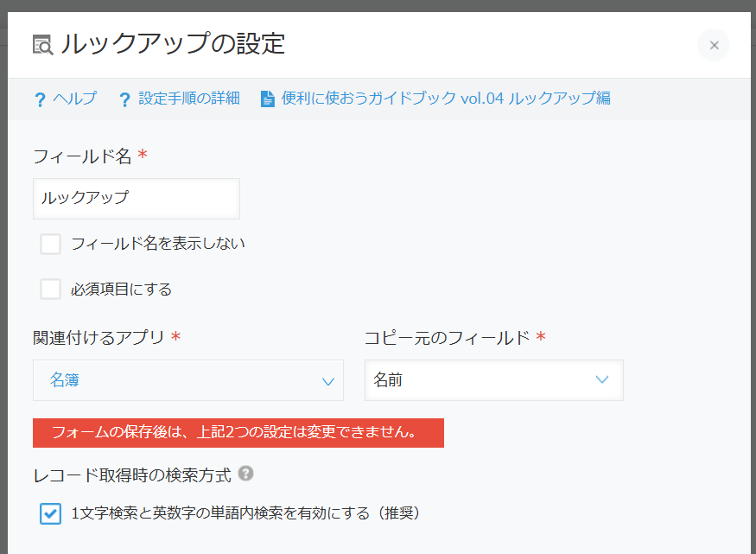The width and height of the screenshot is (756, 554).
Task: Click the question mark icon beside 設定手順の詳細
Action: pos(125,99)
